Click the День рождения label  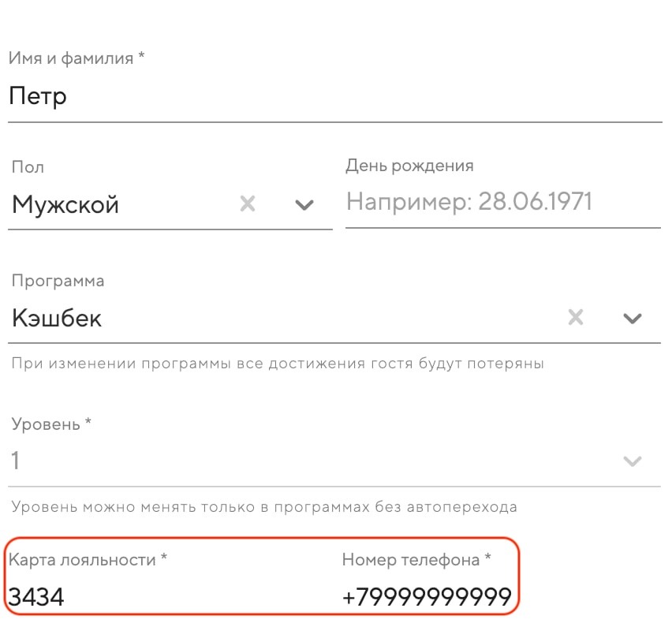(409, 166)
